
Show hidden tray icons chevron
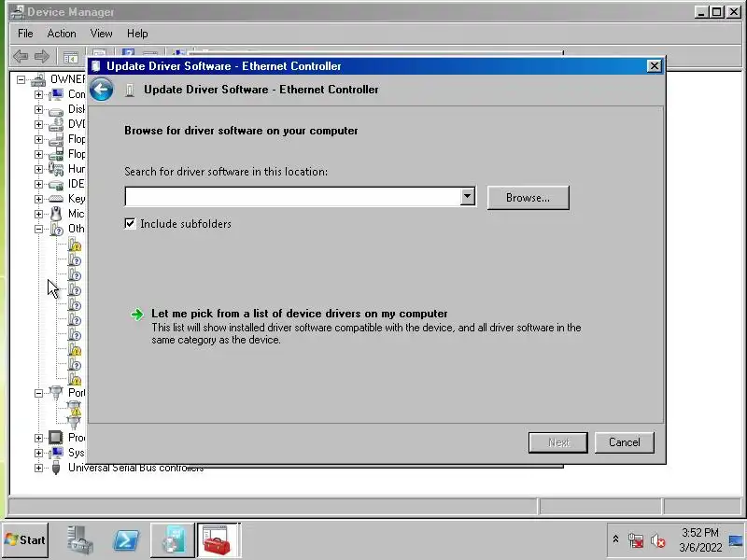(615, 539)
